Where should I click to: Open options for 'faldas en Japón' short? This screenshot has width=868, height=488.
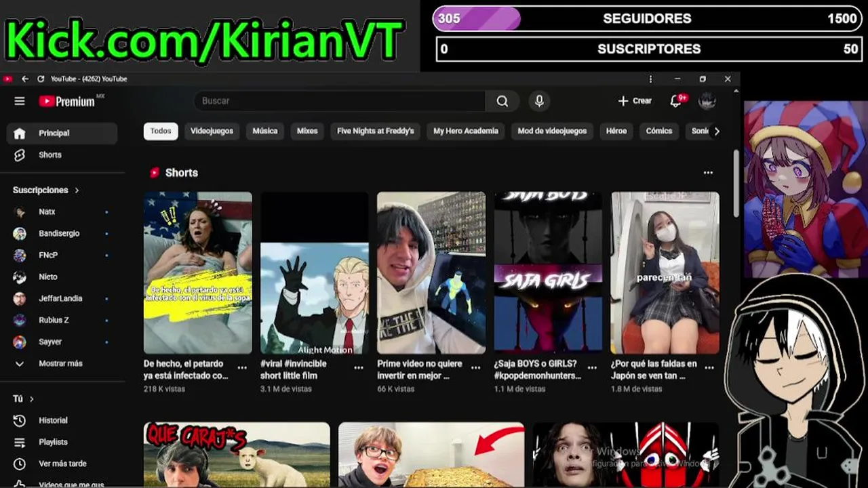click(709, 367)
